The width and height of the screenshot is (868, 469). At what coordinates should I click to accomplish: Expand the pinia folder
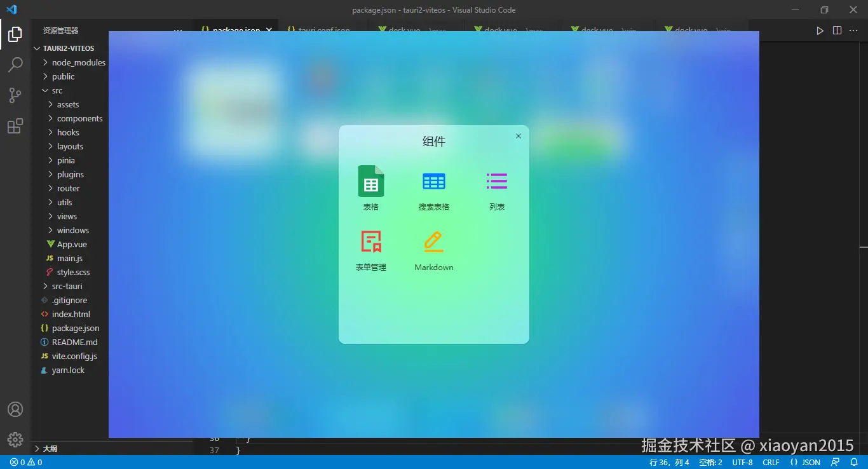coord(66,160)
